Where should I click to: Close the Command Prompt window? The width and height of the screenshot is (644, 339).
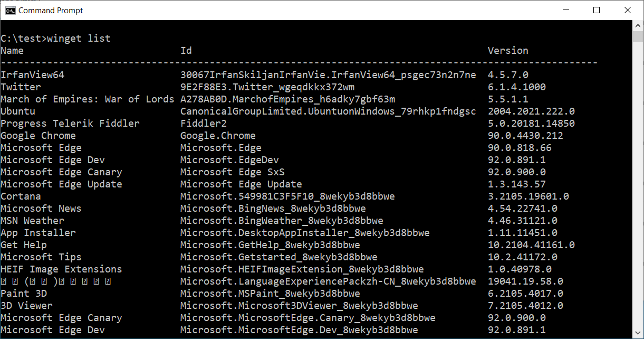coord(627,10)
